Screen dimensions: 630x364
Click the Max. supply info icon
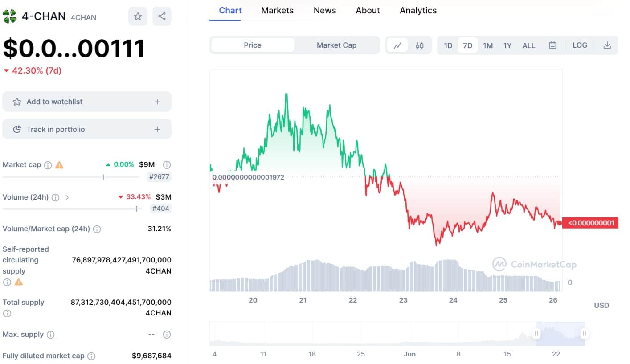51,335
